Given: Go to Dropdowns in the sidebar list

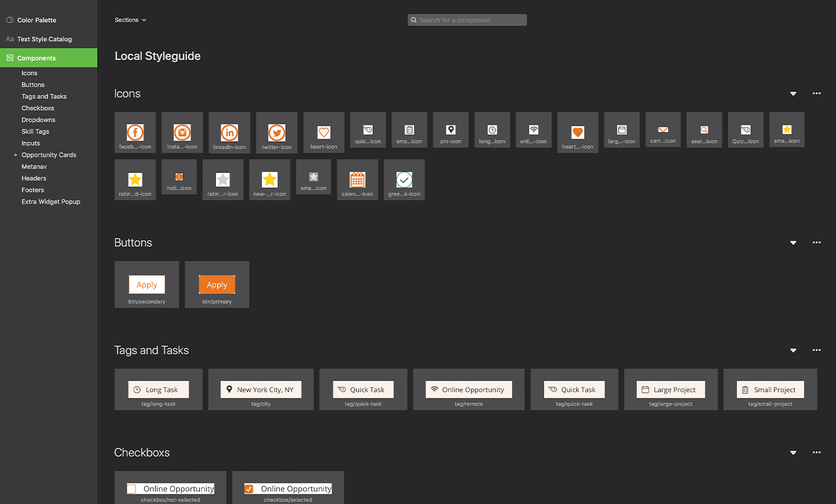Looking at the screenshot, I should coord(39,120).
